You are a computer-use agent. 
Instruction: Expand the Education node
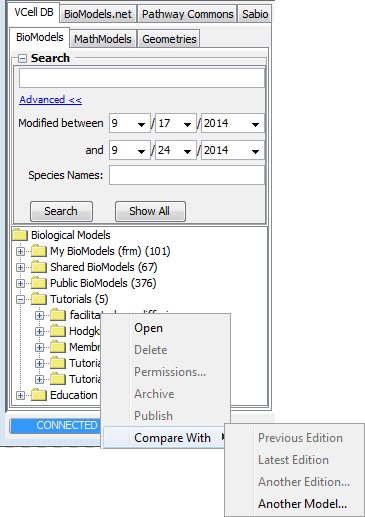(x=20, y=395)
